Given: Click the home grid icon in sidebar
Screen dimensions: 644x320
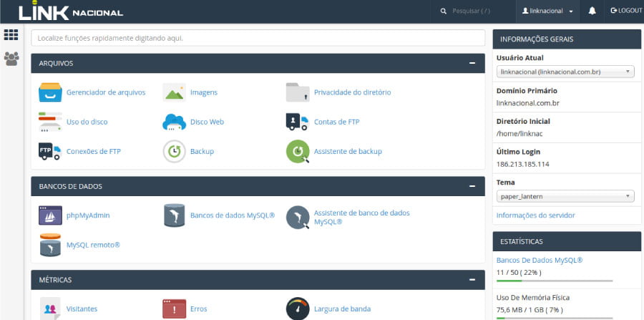Looking at the screenshot, I should pyautogui.click(x=11, y=35).
